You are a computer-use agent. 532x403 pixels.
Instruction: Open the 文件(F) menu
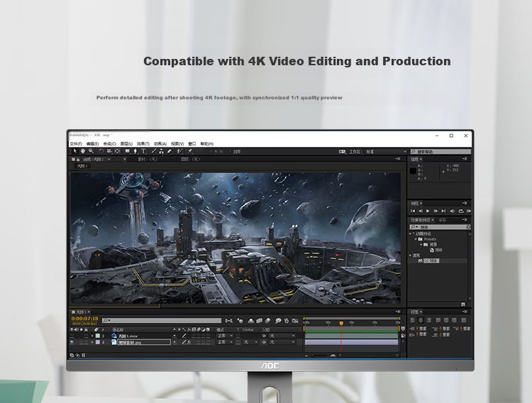click(76, 143)
